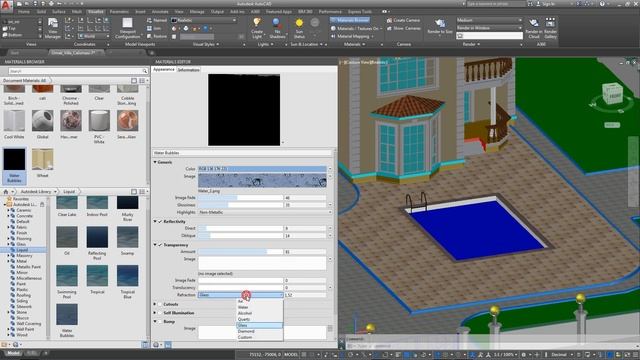
Task: Click the Model layout tab at bottom
Action: coord(13,353)
